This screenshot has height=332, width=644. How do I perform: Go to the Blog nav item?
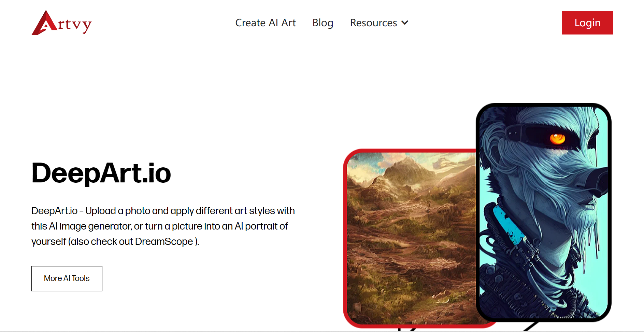click(323, 23)
